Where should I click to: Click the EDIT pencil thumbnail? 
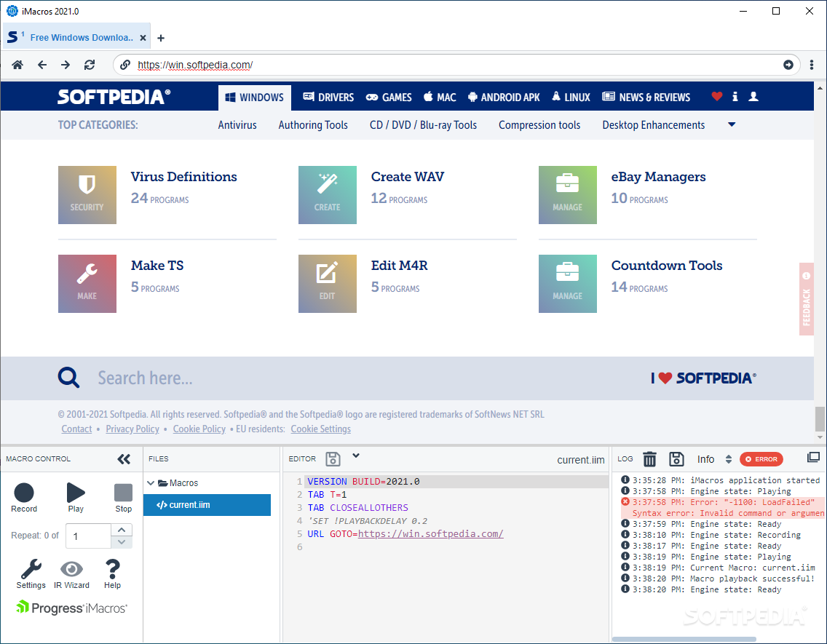coord(328,284)
